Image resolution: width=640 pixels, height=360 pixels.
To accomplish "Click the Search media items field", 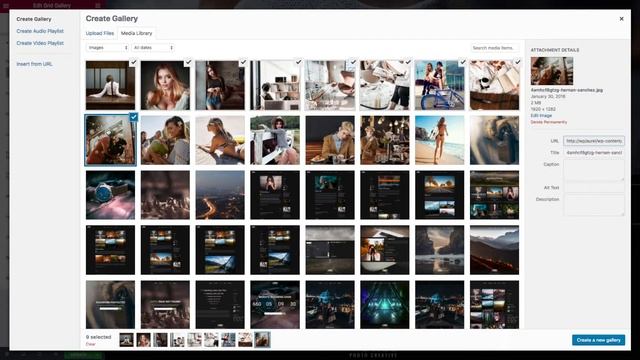I will tap(495, 48).
